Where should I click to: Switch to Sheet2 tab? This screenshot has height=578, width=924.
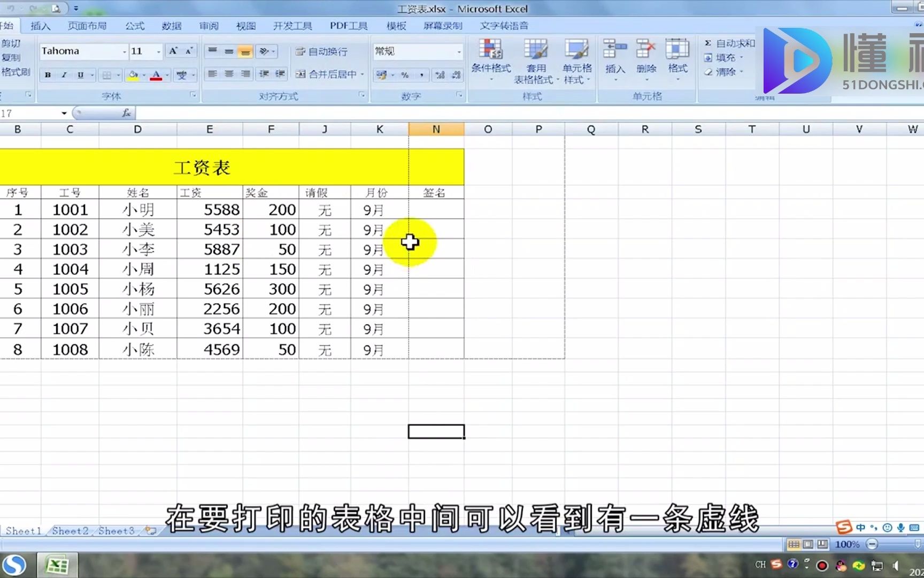70,531
